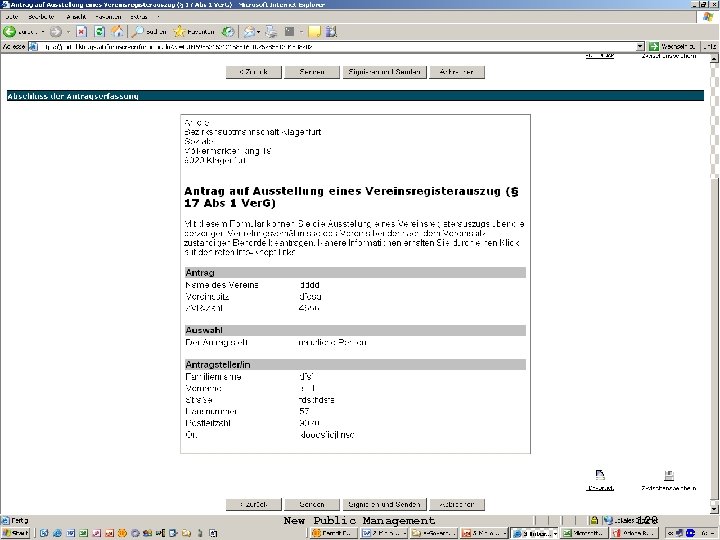The height and width of the screenshot is (540, 720).
Task: Go to the Home page icon
Action: [x=118, y=31]
